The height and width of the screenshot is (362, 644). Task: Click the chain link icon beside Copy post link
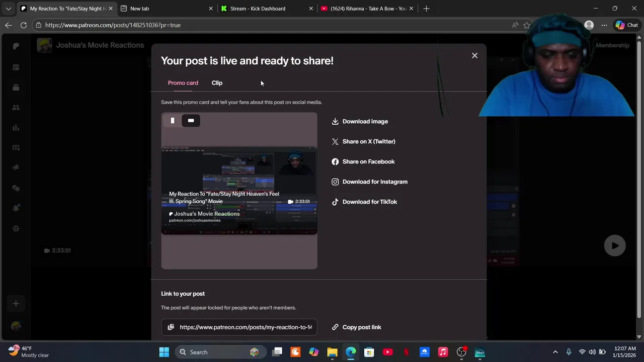click(335, 327)
